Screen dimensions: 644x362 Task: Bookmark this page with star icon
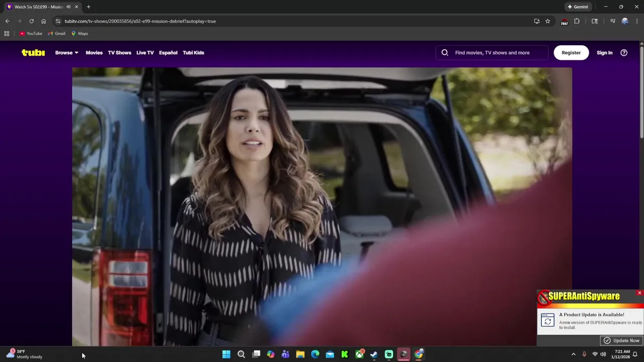point(548,21)
